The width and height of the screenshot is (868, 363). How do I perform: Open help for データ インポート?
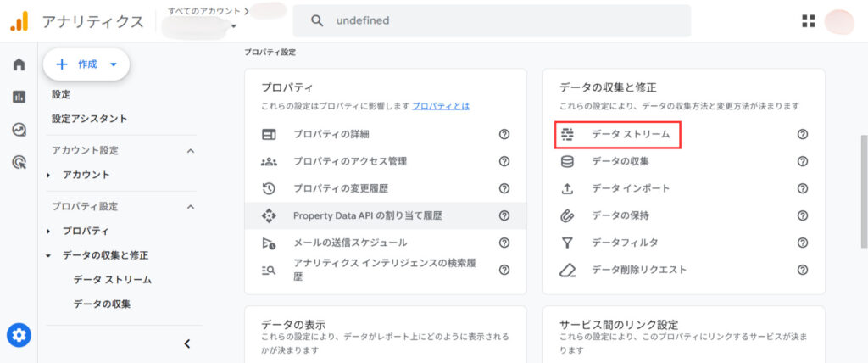[x=803, y=188]
